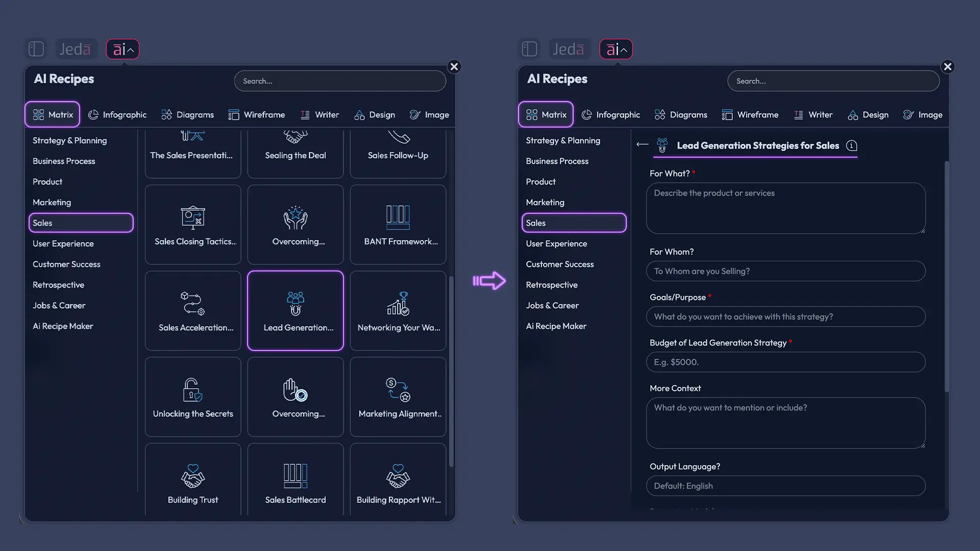This screenshot has height=551, width=980.
Task: Click the recipe grid scrollbar in left panel
Action: [x=451, y=371]
